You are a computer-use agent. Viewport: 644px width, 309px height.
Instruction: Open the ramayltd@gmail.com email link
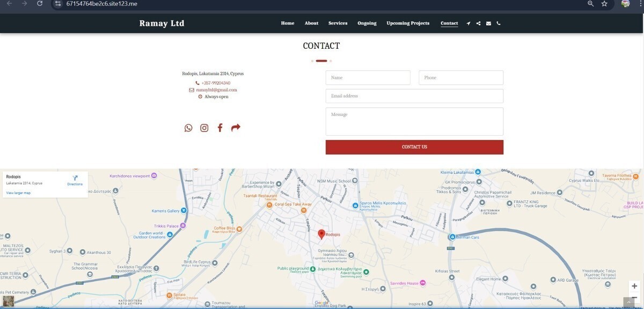point(216,90)
